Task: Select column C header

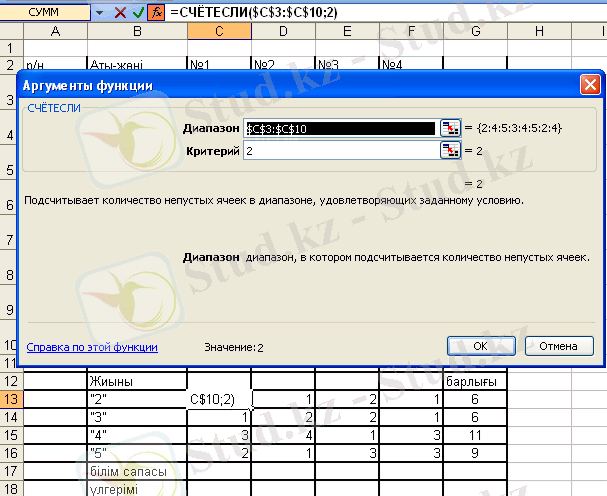Action: pyautogui.click(x=219, y=31)
